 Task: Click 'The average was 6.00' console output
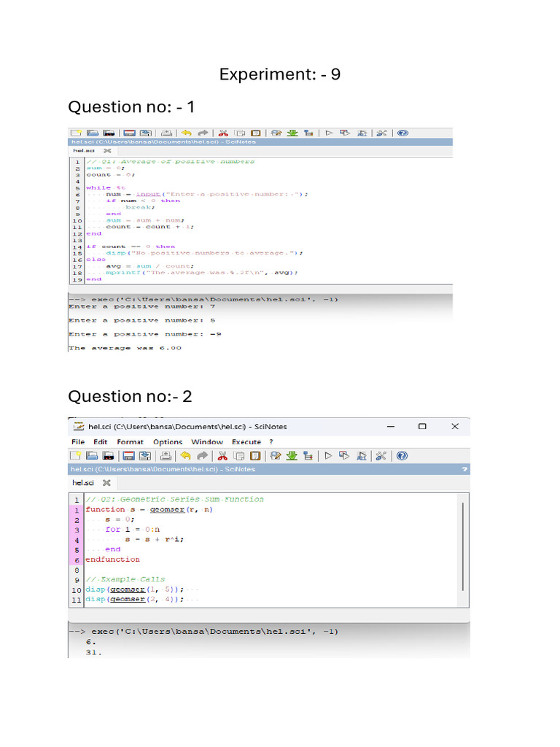[125, 348]
